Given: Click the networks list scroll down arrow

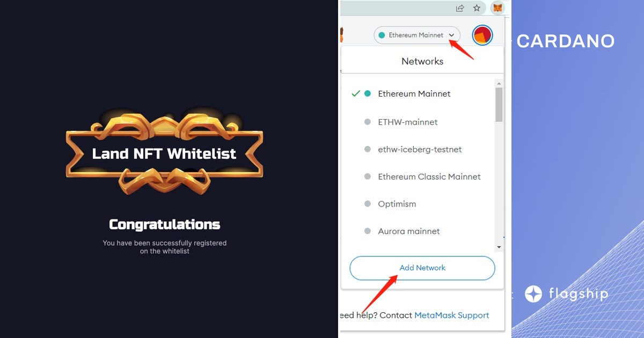Looking at the screenshot, I should [x=499, y=247].
